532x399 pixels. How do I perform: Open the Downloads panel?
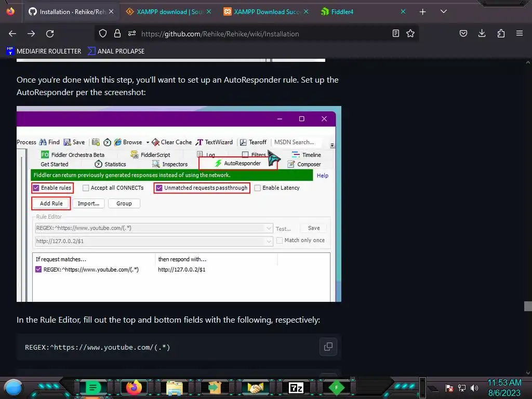(482, 33)
